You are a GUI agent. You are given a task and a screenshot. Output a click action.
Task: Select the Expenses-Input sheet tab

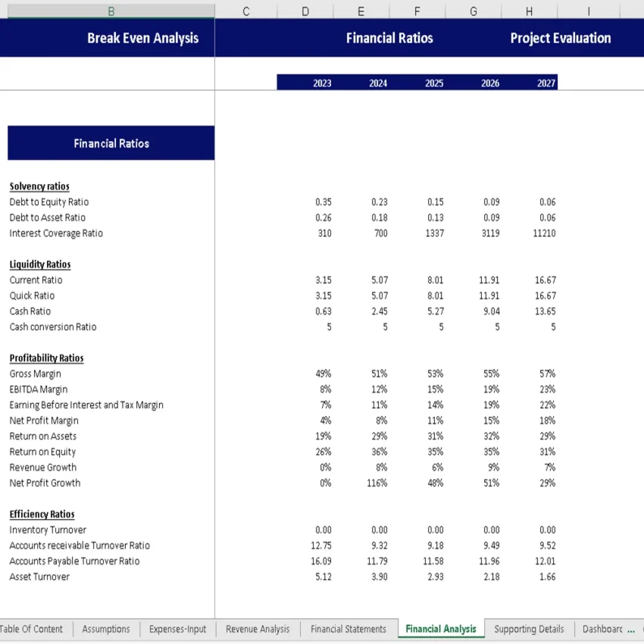coord(177,629)
